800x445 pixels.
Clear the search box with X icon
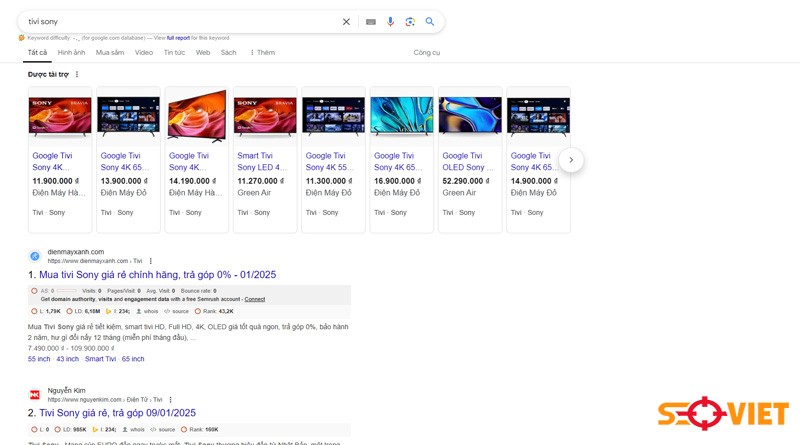[x=346, y=21]
